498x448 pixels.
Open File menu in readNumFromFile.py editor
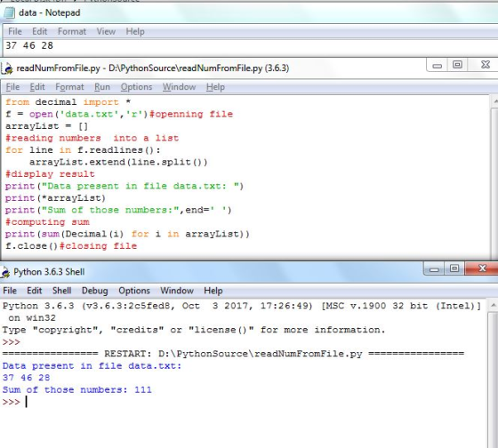point(12,87)
